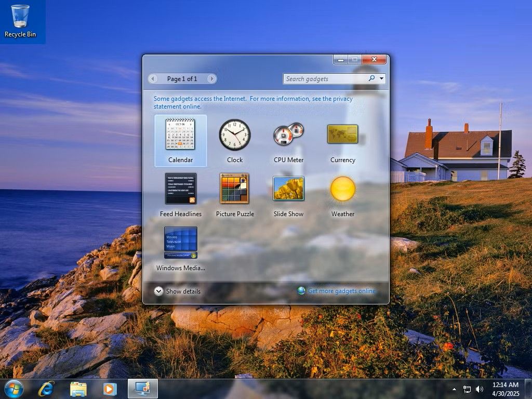Viewport: 532px width, 399px height.
Task: Click the previous page arrow
Action: pos(153,78)
